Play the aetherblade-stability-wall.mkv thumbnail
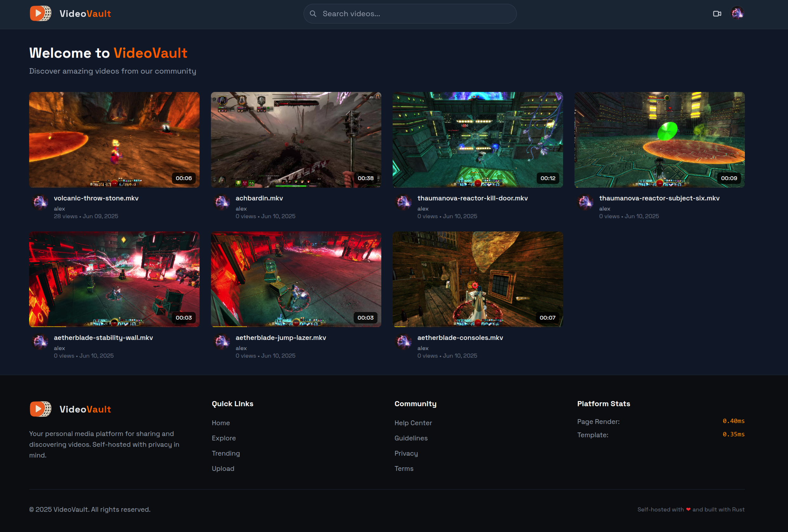The width and height of the screenshot is (788, 532). pos(114,279)
